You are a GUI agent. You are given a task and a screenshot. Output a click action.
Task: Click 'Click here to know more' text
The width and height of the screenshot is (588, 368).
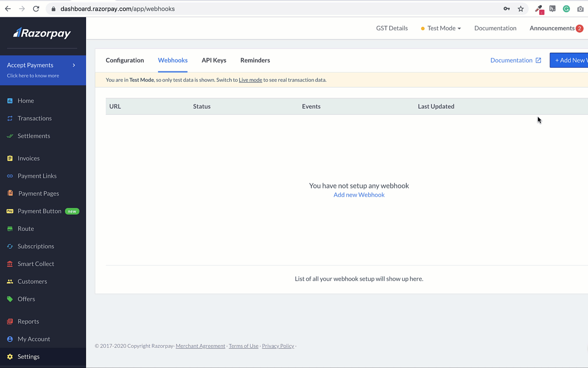click(x=33, y=76)
